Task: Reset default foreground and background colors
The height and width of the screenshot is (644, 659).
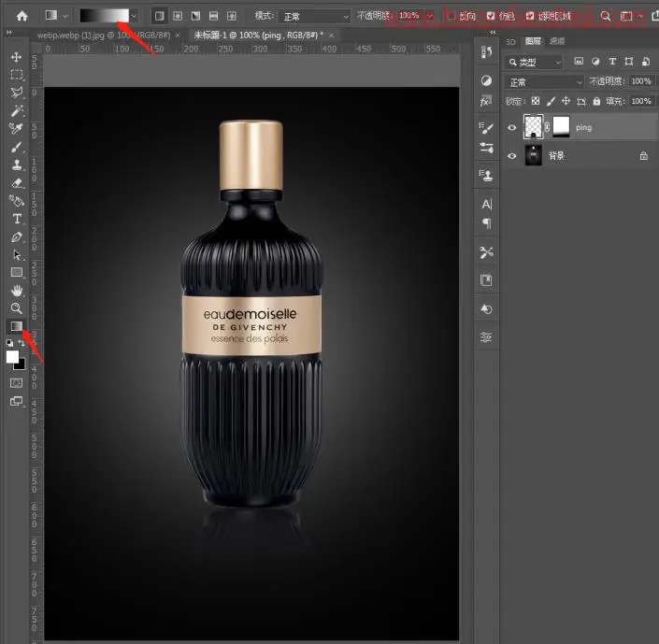Action: click(x=9, y=343)
